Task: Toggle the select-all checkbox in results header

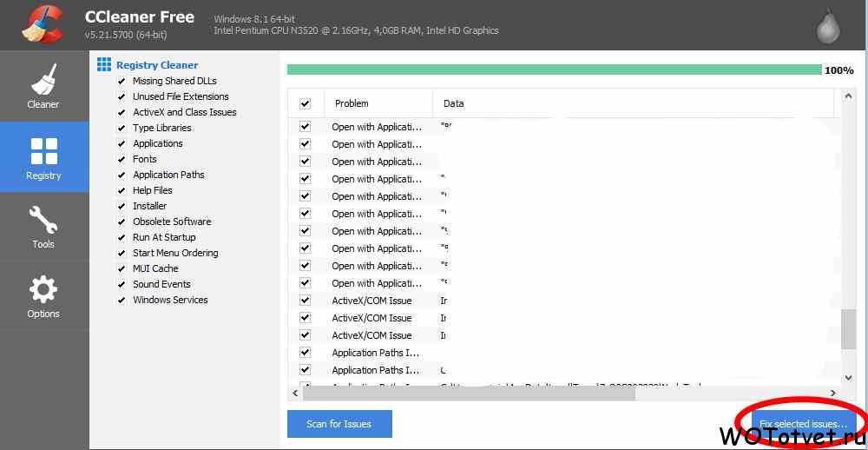Action: (x=305, y=103)
